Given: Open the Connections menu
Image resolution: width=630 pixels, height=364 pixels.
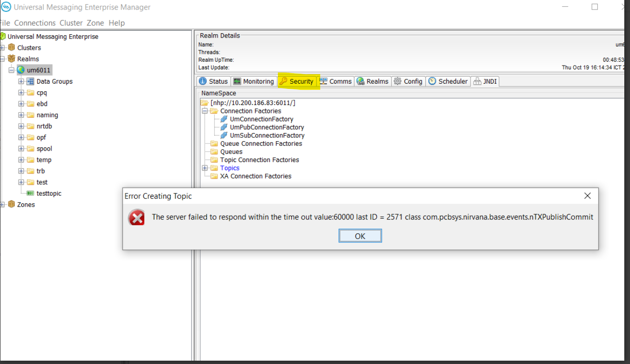Looking at the screenshot, I should (x=35, y=23).
